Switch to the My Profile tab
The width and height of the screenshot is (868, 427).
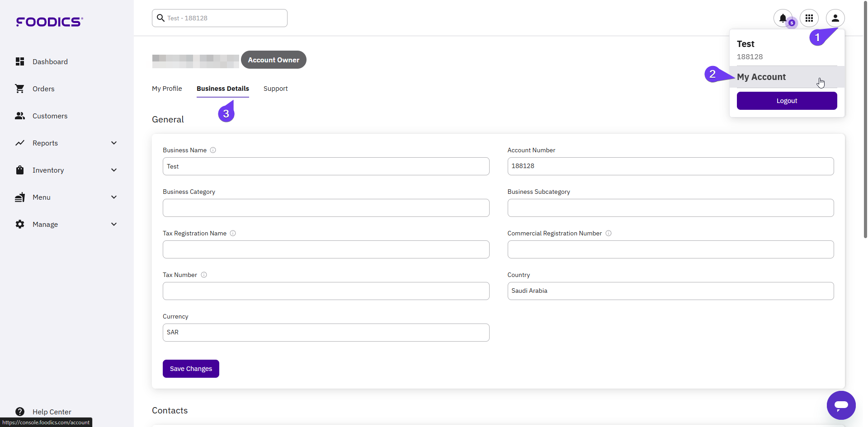(x=166, y=89)
